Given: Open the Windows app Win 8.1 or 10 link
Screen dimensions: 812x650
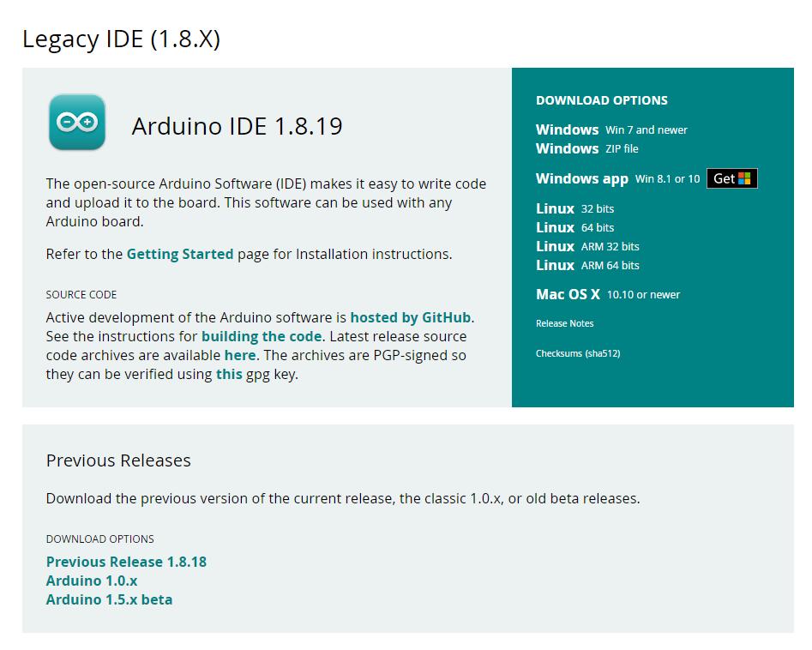Looking at the screenshot, I should click(x=617, y=178).
